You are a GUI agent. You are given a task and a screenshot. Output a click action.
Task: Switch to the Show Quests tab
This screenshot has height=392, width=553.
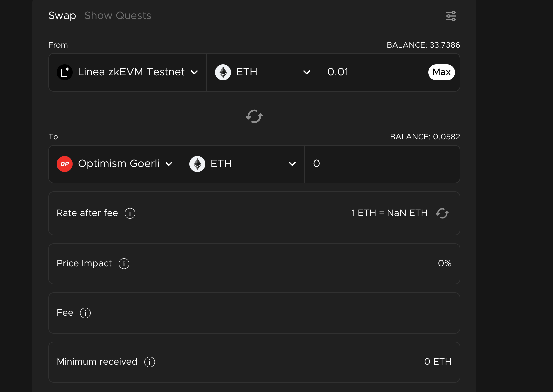(118, 16)
